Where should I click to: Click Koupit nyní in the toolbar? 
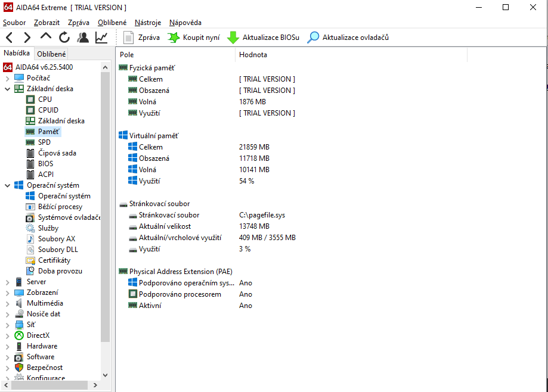[x=194, y=38]
